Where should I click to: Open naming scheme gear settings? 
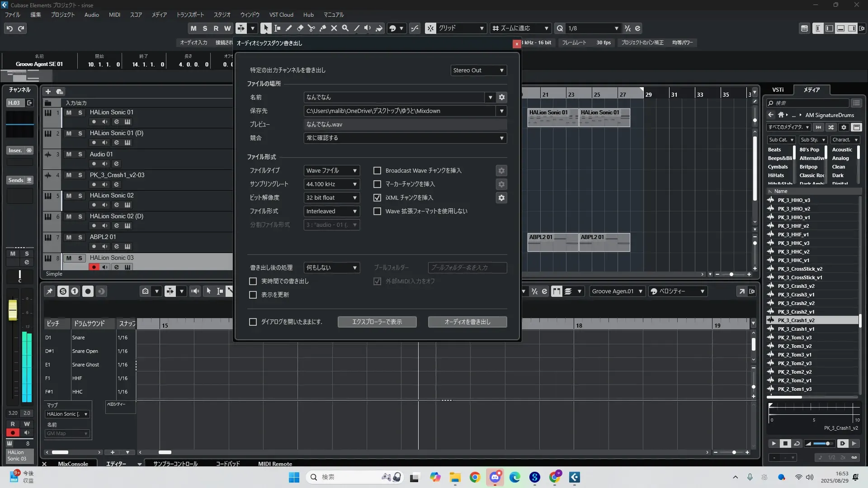[x=501, y=97]
